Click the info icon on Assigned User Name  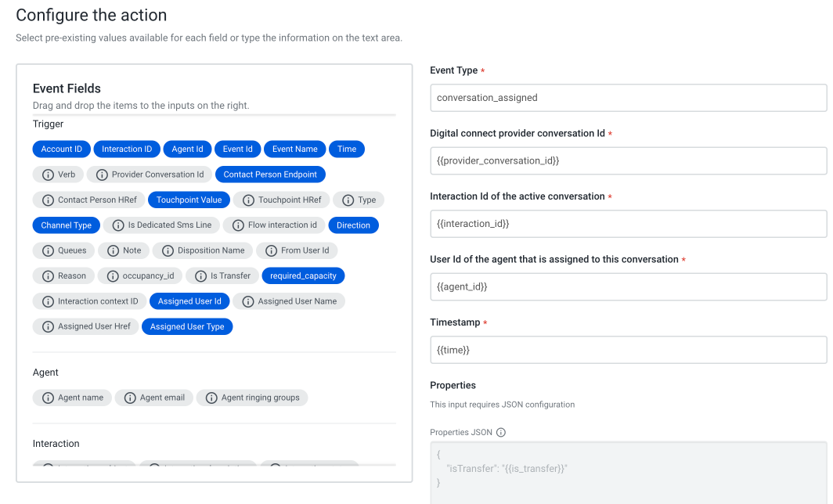(x=250, y=301)
